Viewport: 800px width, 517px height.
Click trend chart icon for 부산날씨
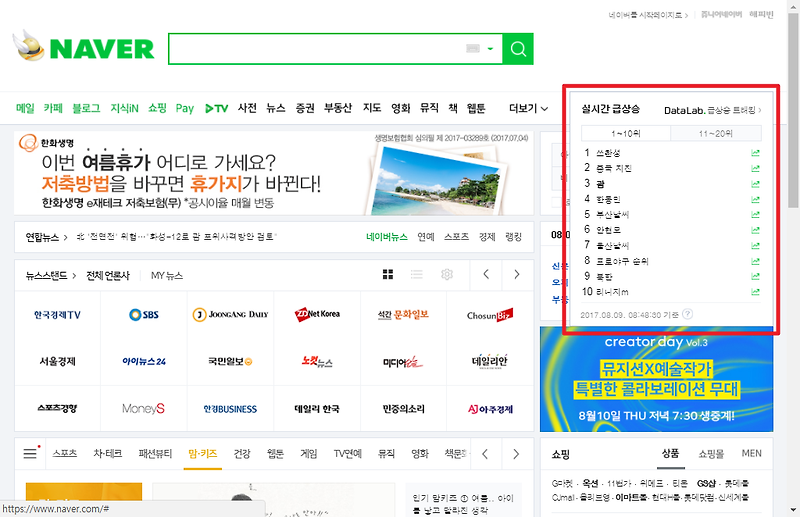755,214
